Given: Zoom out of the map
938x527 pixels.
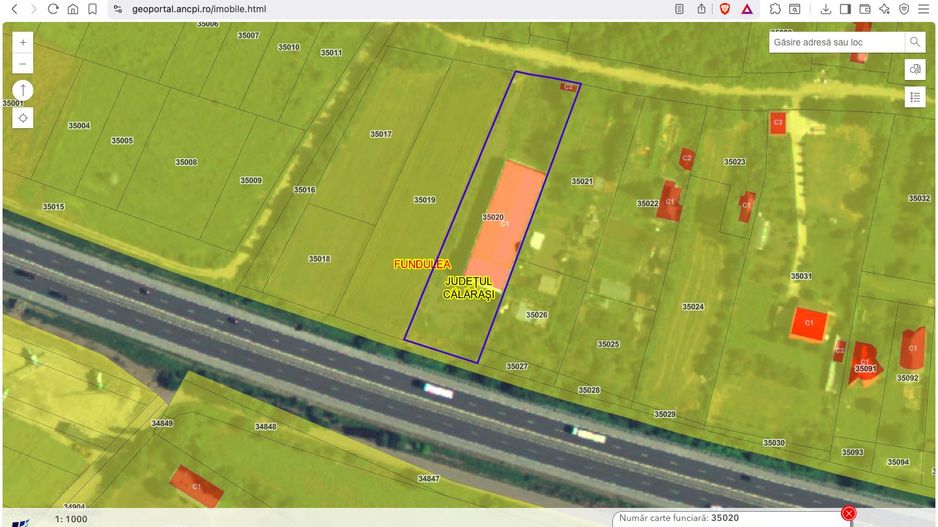Looking at the screenshot, I should pyautogui.click(x=23, y=65).
